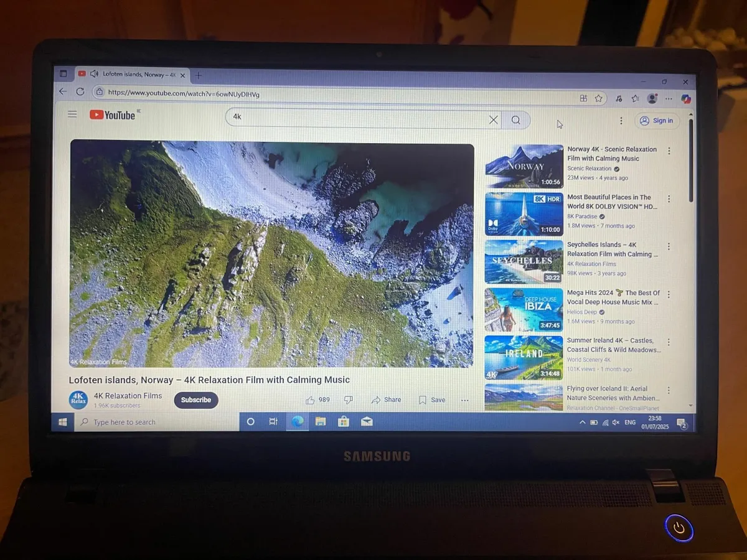Dislike the video with thumbs down
747x560 pixels.
349,400
